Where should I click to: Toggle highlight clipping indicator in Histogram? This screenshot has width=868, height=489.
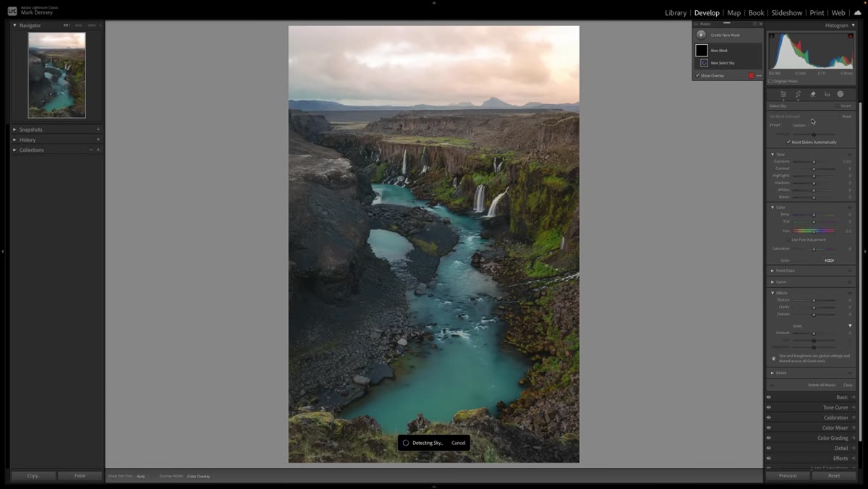point(851,35)
